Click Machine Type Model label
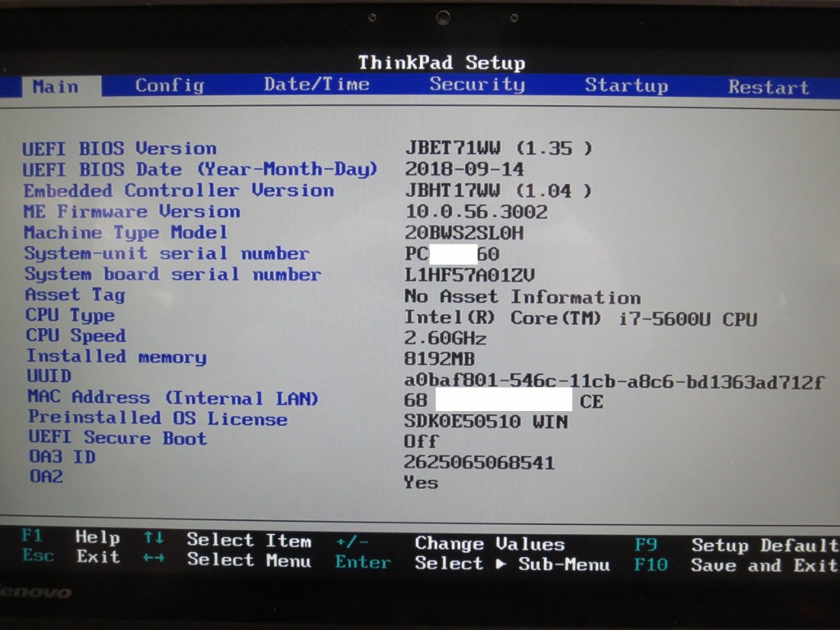Screen dimensions: 840x630 [126, 232]
